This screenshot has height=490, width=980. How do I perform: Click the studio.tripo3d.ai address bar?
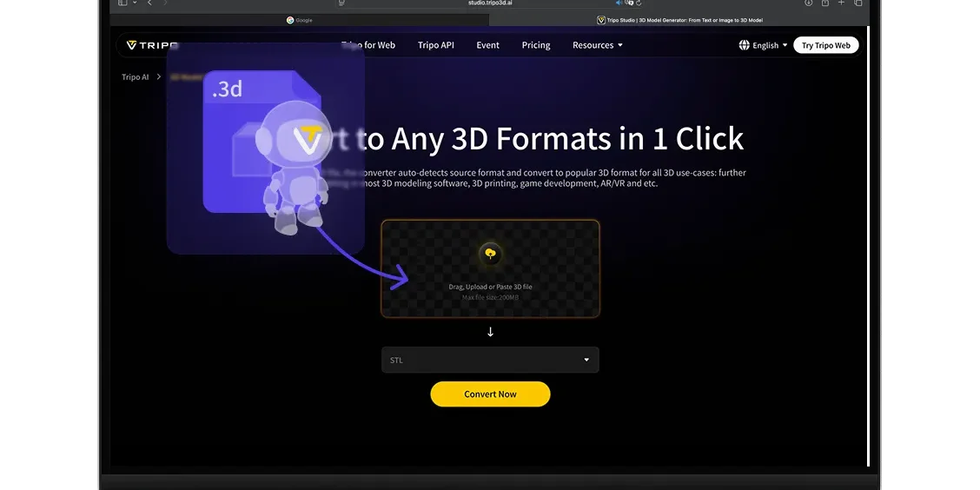pos(491,3)
